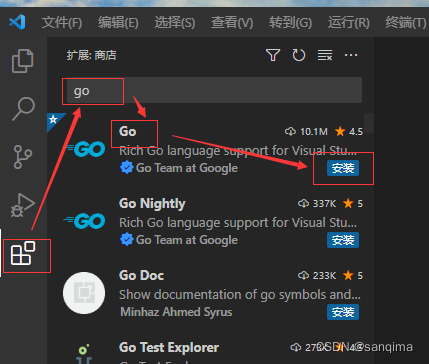Select the Go Doc extension title
Image resolution: width=429 pixels, height=364 pixels.
click(141, 275)
